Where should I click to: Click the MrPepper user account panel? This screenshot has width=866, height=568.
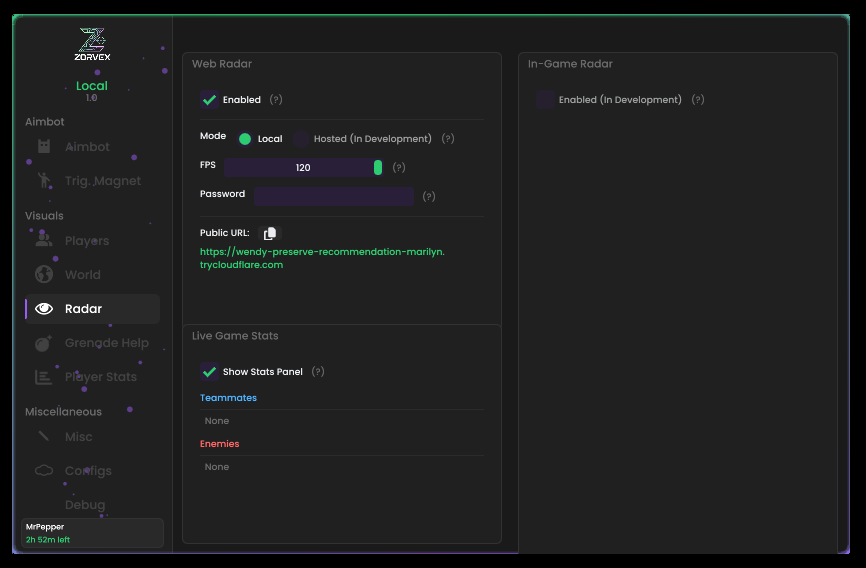click(x=92, y=532)
